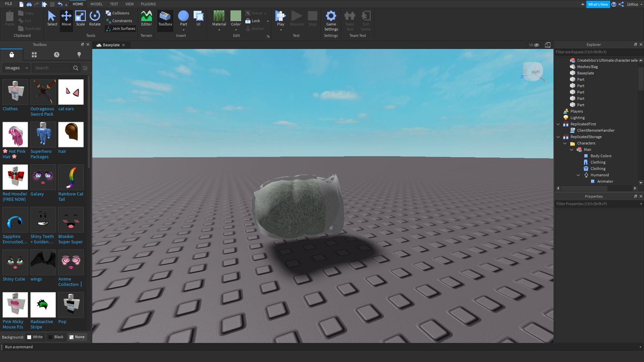Select White background option
The height and width of the screenshot is (362, 644).
(x=35, y=337)
